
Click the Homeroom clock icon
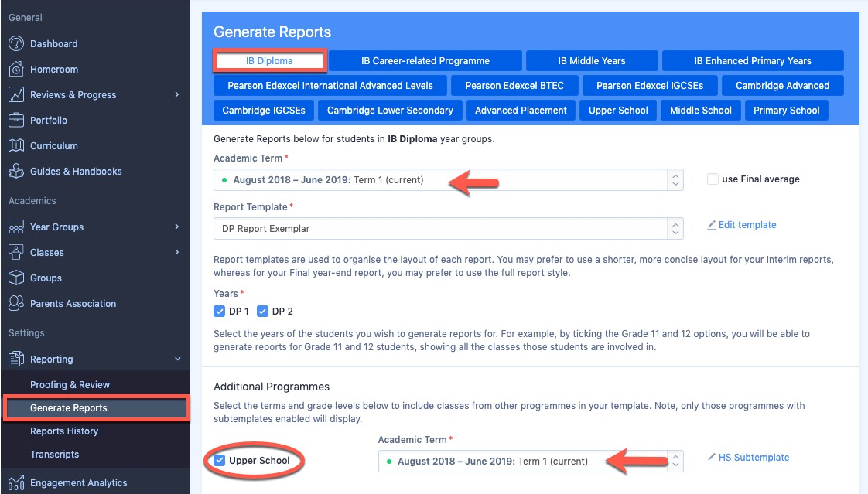pos(16,69)
